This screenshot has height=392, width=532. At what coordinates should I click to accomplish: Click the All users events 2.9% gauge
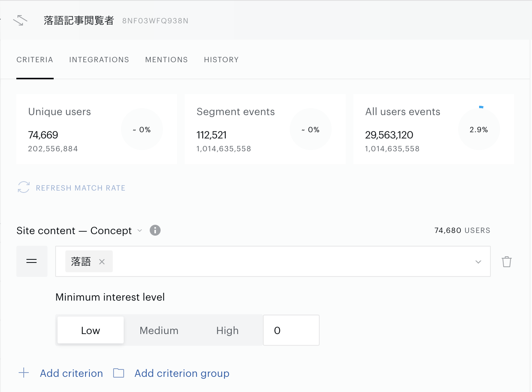tap(479, 129)
